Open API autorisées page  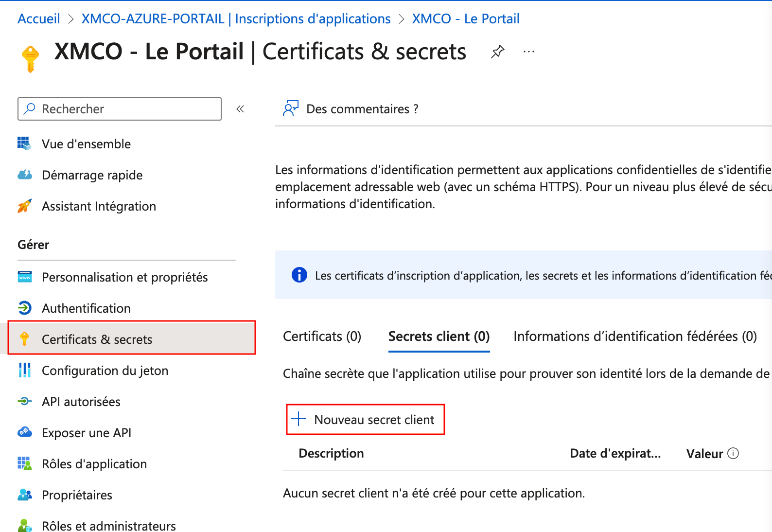(x=81, y=402)
